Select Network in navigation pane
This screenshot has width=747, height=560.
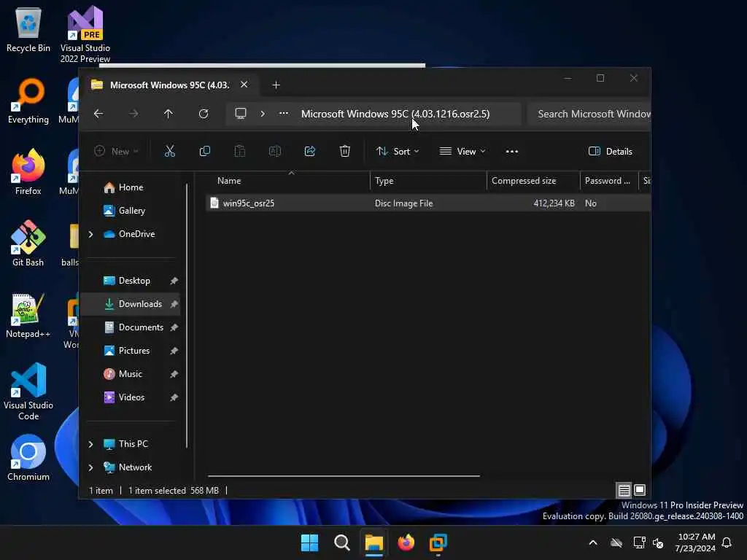(135, 467)
